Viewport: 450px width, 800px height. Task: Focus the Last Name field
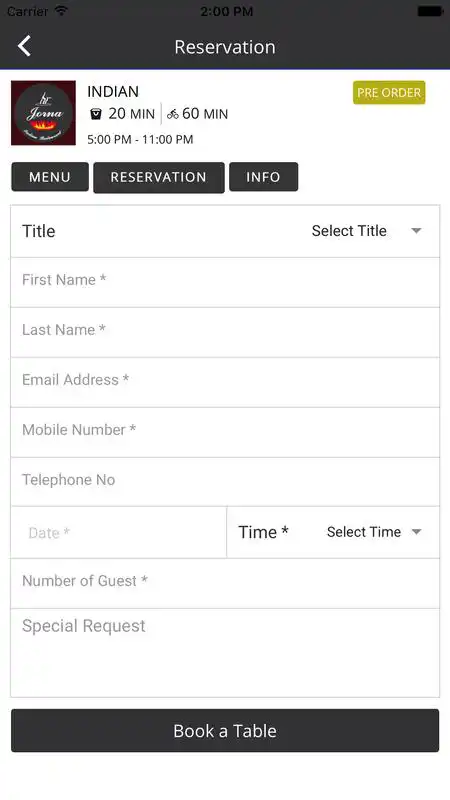click(225, 332)
